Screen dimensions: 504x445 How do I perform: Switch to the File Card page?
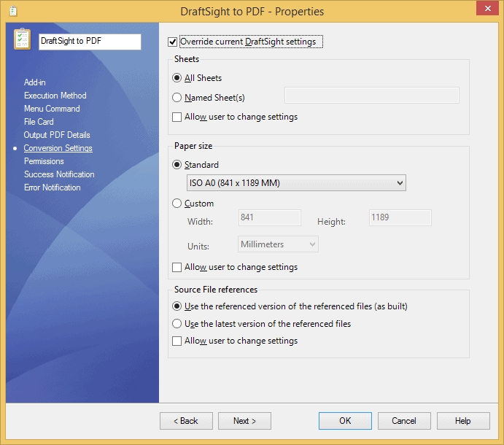point(39,122)
